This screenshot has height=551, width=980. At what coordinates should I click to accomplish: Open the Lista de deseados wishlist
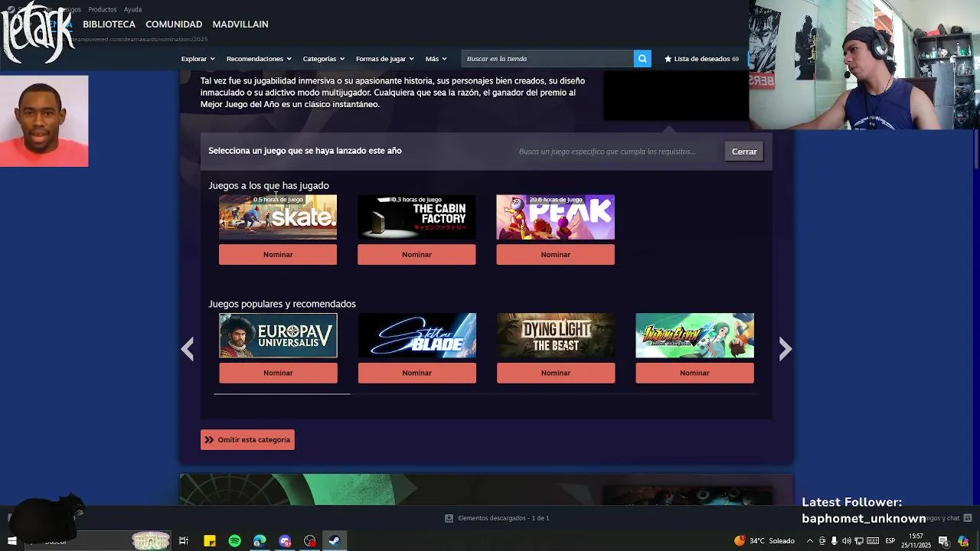point(701,59)
